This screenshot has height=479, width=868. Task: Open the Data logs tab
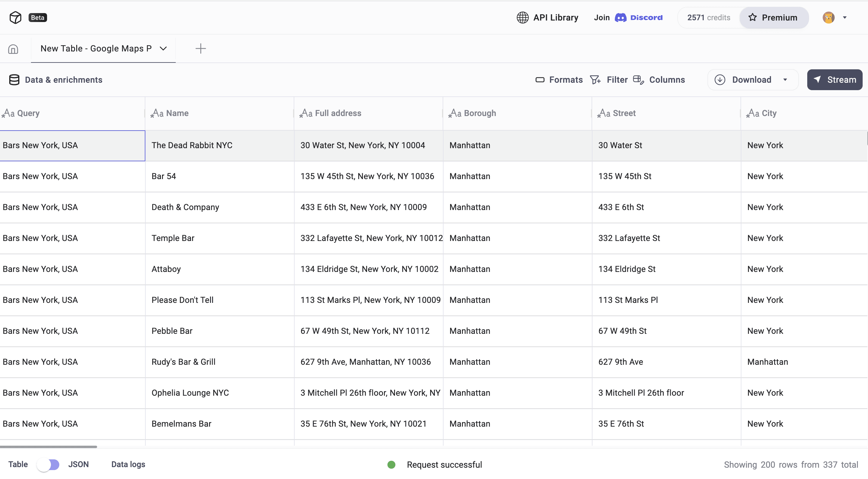coord(128,464)
